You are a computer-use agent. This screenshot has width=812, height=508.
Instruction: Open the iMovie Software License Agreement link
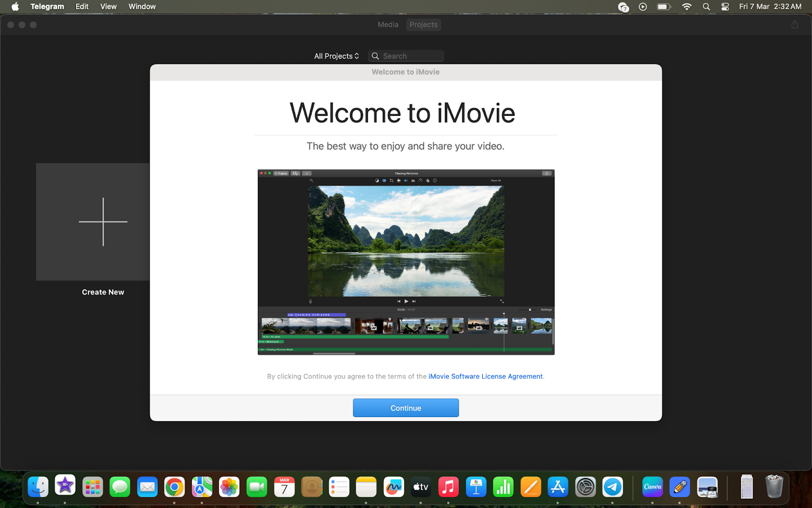tap(485, 376)
